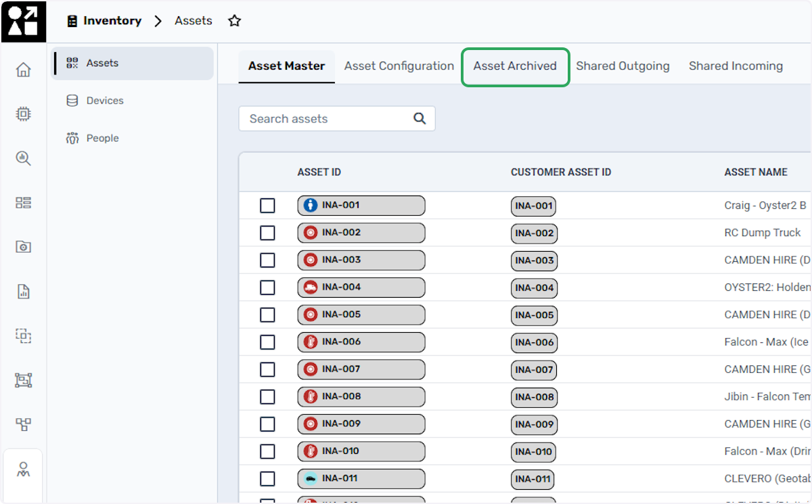Open the analytics magnifier icon in sidebar
The height and width of the screenshot is (504, 812).
(24, 158)
